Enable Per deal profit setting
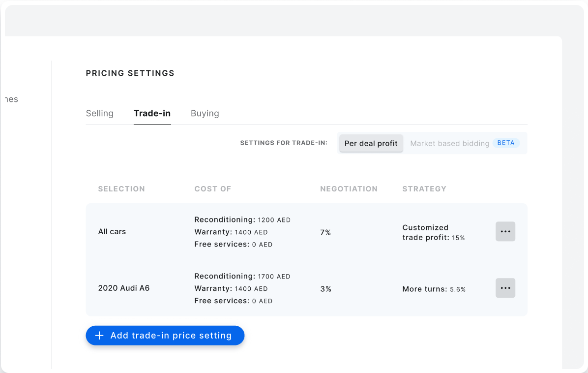 [x=371, y=143]
